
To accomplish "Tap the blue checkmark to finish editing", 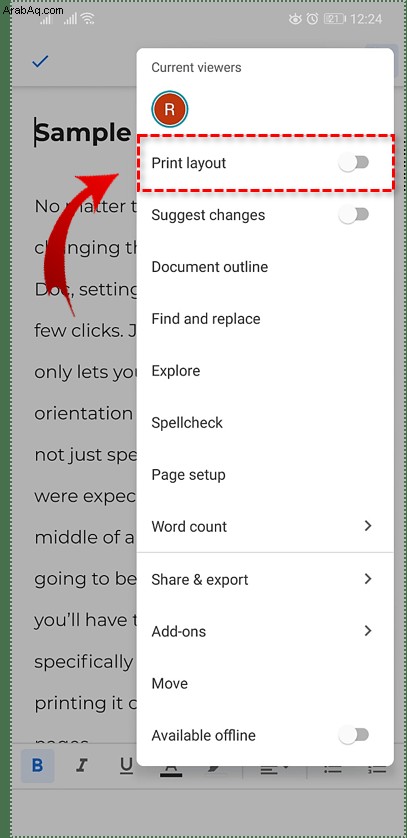I will coord(40,62).
